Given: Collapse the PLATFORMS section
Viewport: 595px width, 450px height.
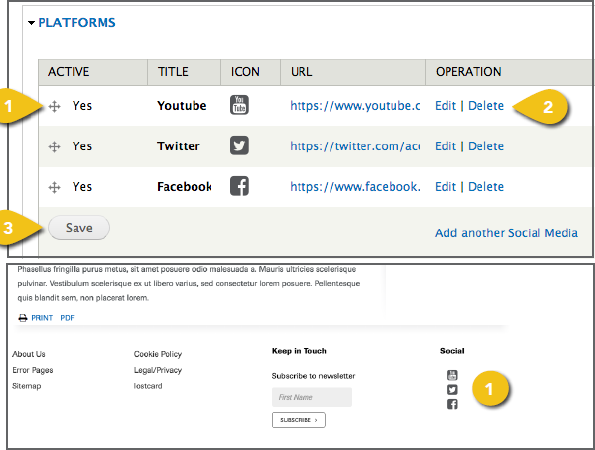Looking at the screenshot, I should point(72,23).
